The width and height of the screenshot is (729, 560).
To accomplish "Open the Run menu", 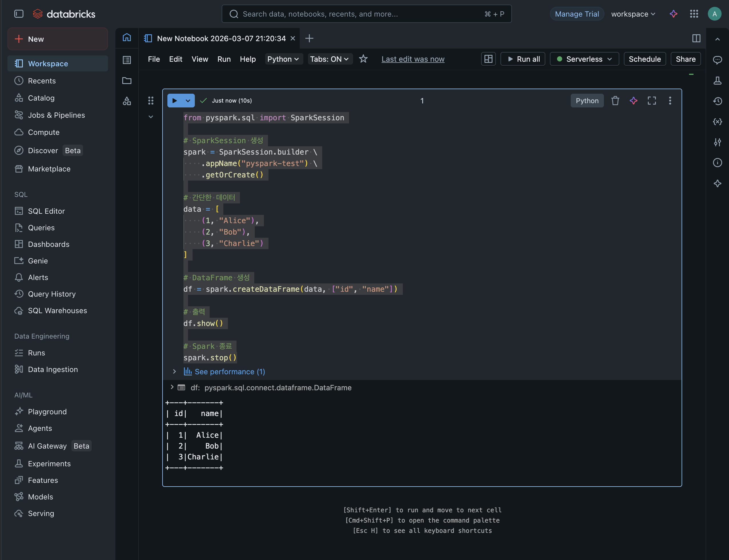I will tap(224, 59).
